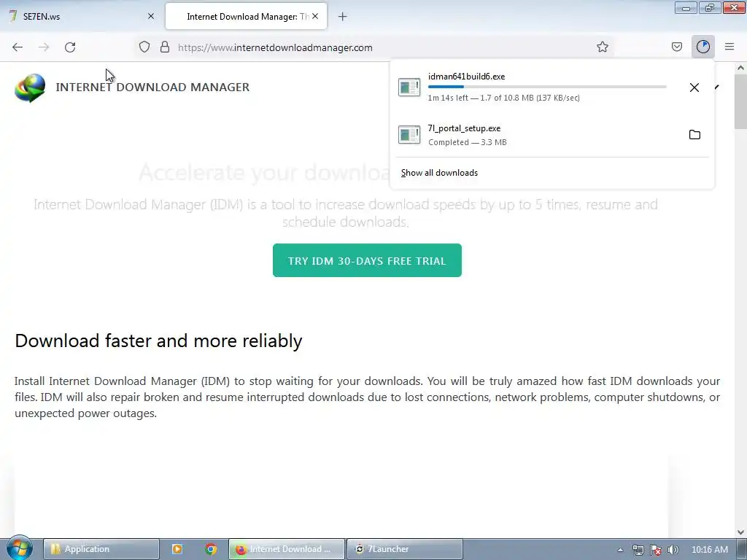Open a new browser tab
The image size is (747, 560).
click(x=343, y=17)
